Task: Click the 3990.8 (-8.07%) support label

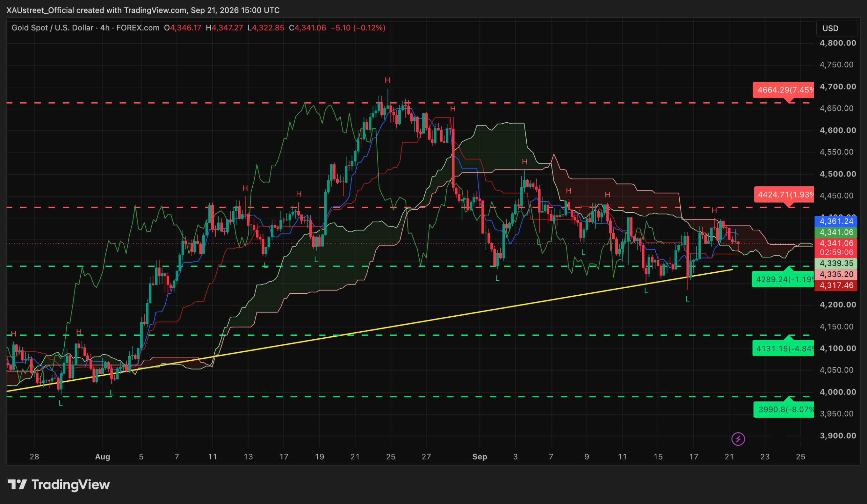Action: coord(784,409)
